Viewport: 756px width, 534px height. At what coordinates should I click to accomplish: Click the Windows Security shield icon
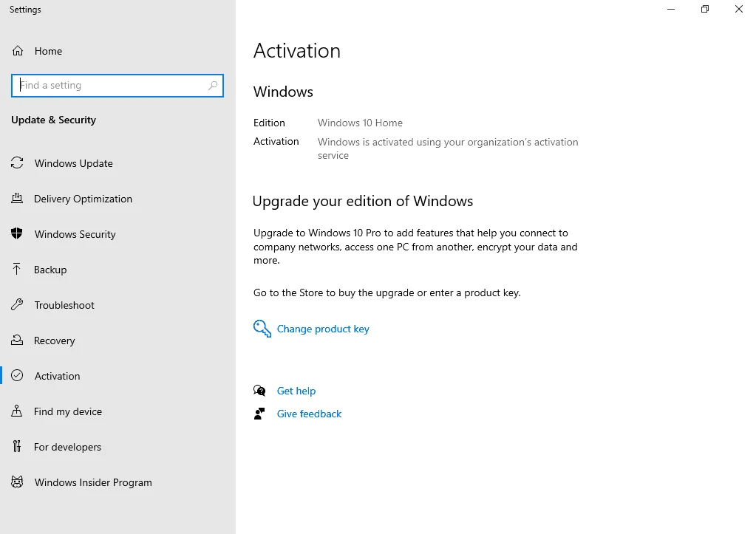tap(17, 233)
